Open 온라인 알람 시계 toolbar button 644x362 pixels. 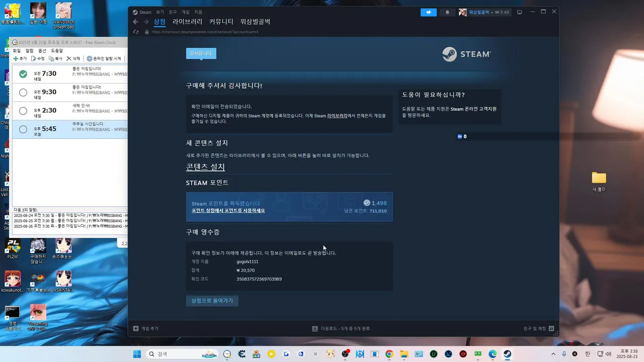coord(104,59)
